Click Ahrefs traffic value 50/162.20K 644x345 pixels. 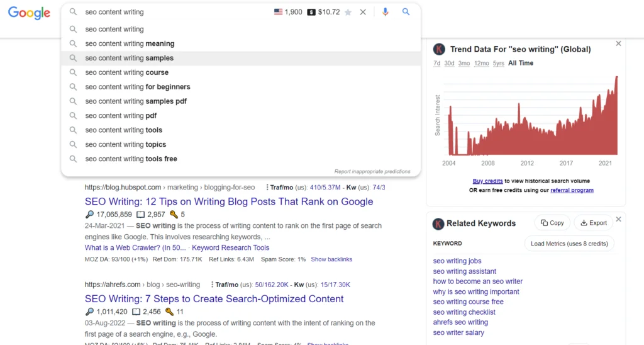(272, 285)
